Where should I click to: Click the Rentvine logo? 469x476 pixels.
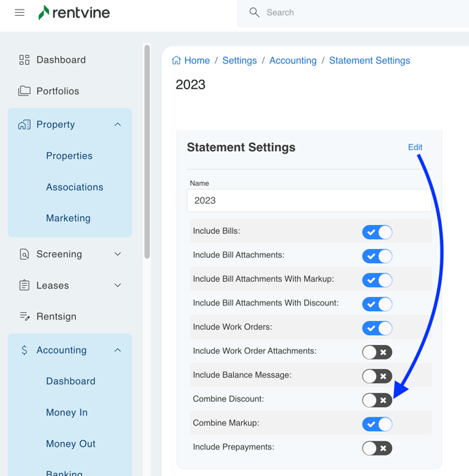point(74,12)
